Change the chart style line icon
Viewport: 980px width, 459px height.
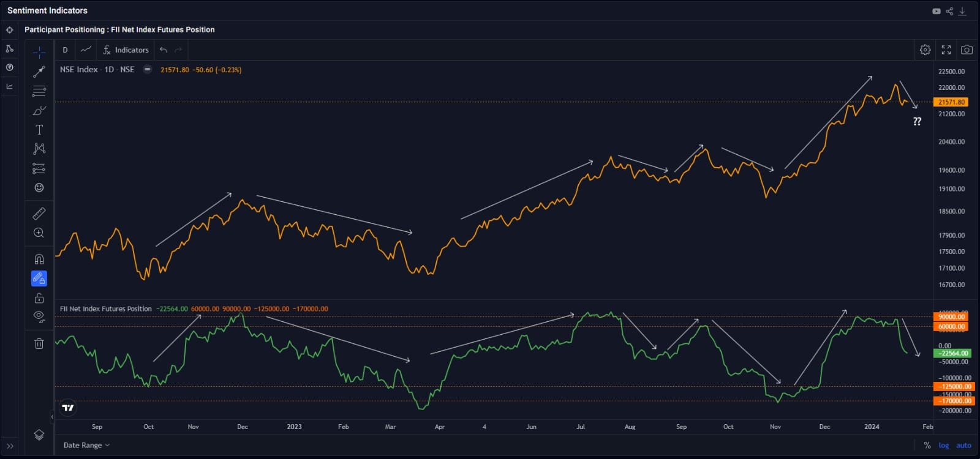pyautogui.click(x=86, y=50)
